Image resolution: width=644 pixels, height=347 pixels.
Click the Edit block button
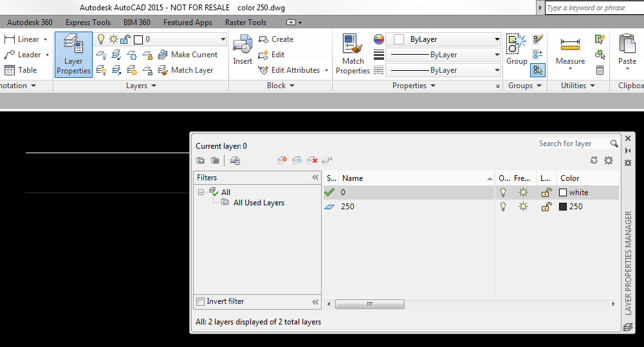coord(271,55)
